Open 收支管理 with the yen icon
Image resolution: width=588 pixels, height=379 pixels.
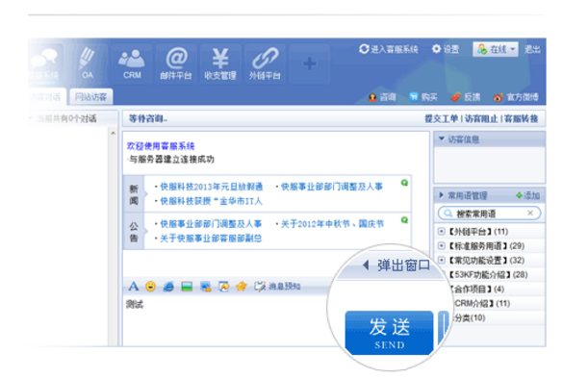click(220, 63)
